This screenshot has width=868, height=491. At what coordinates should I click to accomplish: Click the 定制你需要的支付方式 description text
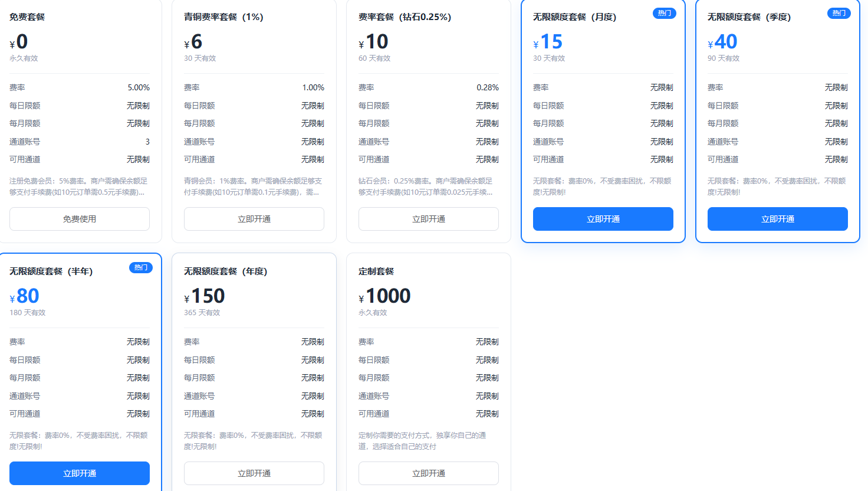(x=422, y=441)
